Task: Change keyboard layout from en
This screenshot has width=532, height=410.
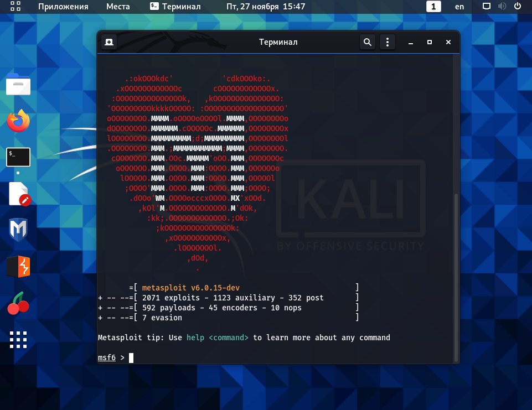Action: click(x=459, y=7)
